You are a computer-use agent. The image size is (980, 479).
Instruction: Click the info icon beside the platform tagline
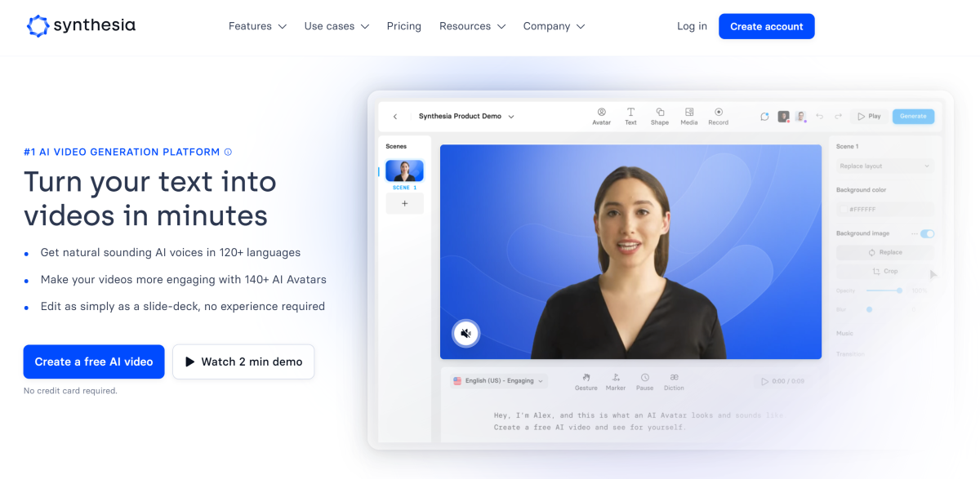pos(228,152)
